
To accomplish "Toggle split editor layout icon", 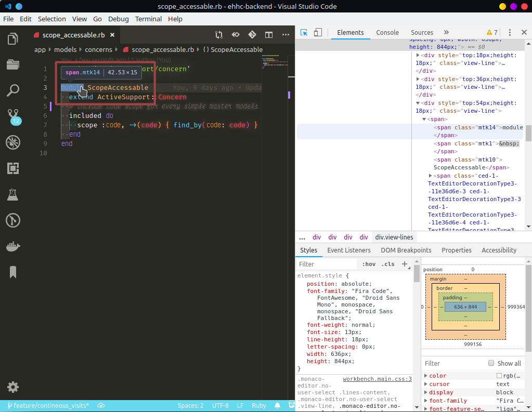I will click(268, 34).
